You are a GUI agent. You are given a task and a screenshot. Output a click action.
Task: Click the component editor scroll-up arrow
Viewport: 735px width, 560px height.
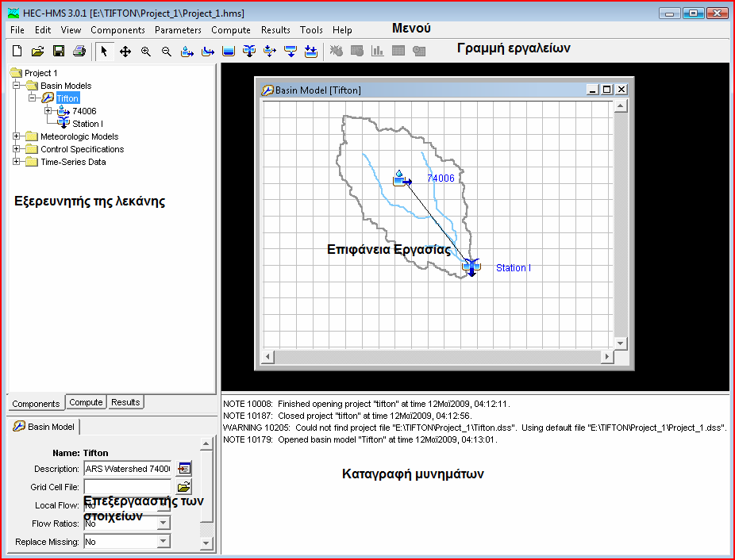pyautogui.click(x=206, y=443)
